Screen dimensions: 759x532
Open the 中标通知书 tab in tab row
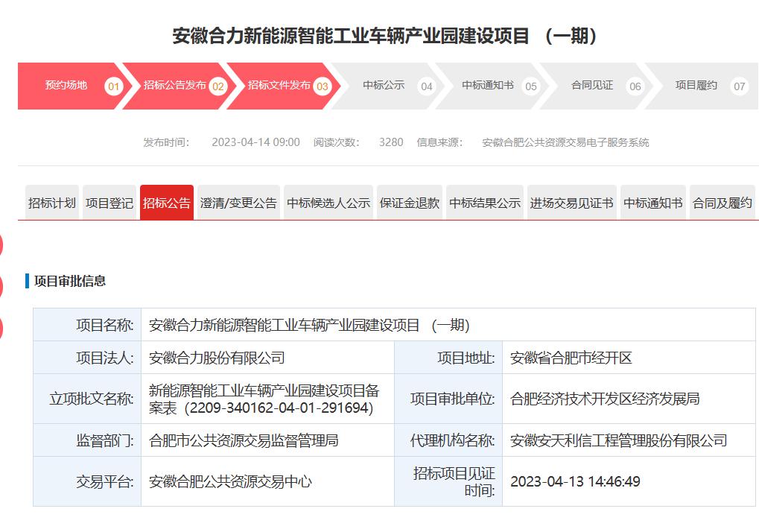coord(653,203)
